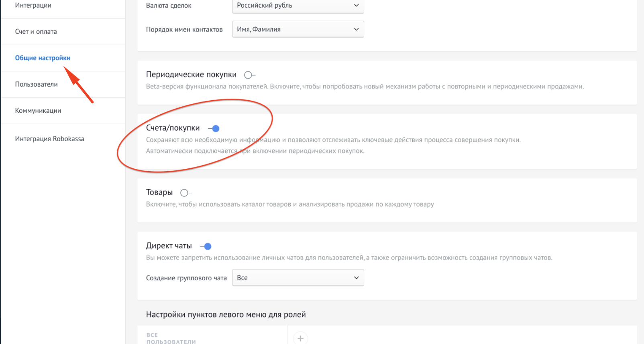
Task: Click the Директ чаты description text
Action: [x=349, y=258]
